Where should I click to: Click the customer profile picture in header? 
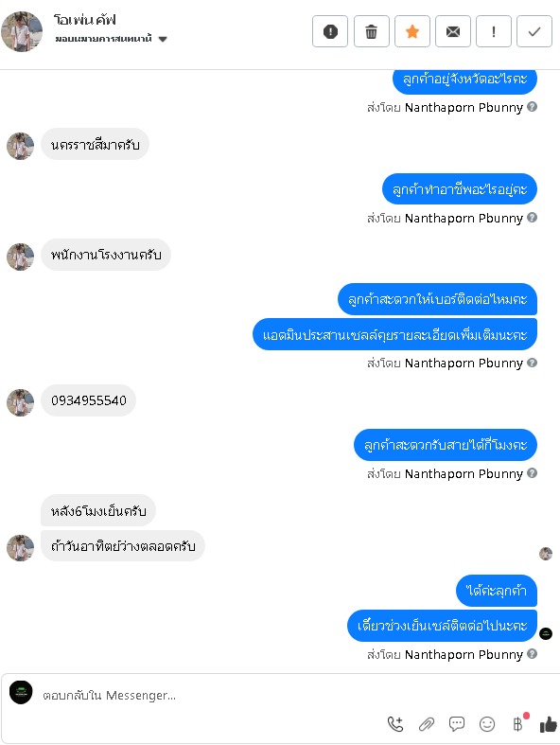point(22,31)
